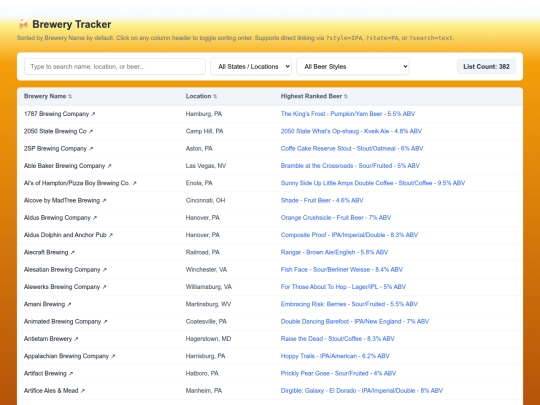Open Animated Brewing Company external arrow
The height and width of the screenshot is (405, 540).
[105, 322]
